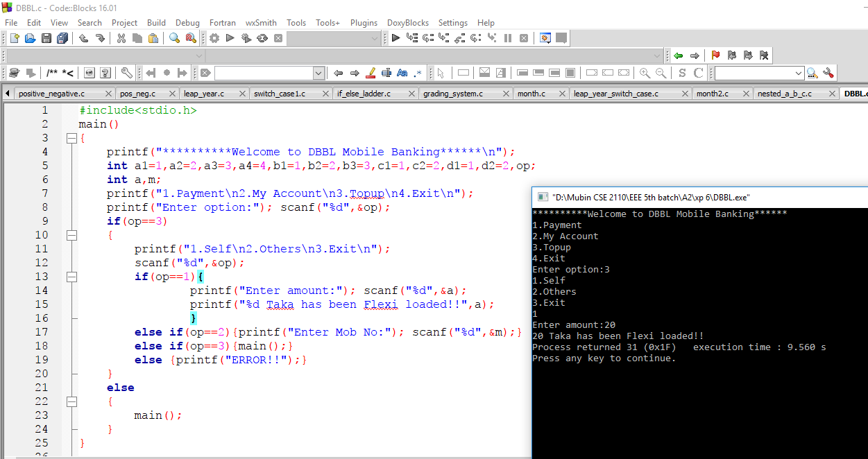868x459 pixels.
Task: Collapse the main function fold at line 3
Action: (x=72, y=138)
